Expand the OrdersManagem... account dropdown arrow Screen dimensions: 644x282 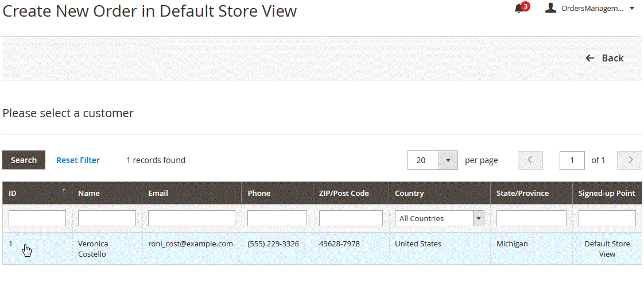click(632, 8)
